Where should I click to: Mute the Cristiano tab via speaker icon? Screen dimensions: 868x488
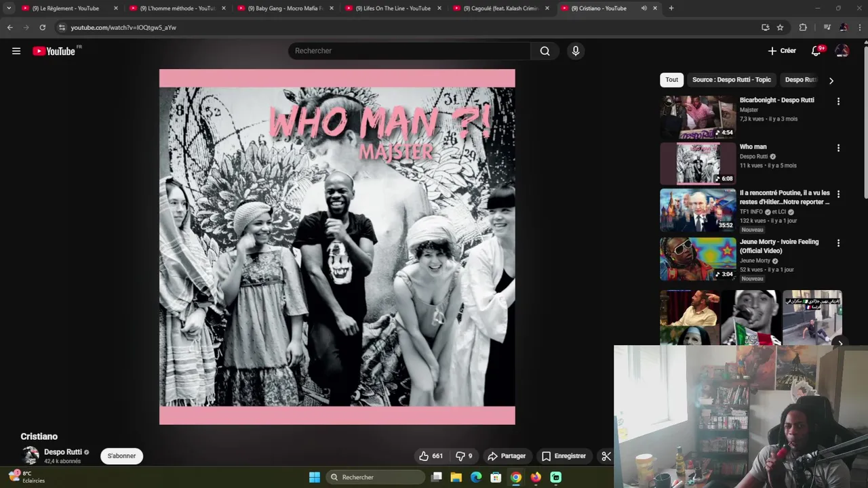coord(644,8)
